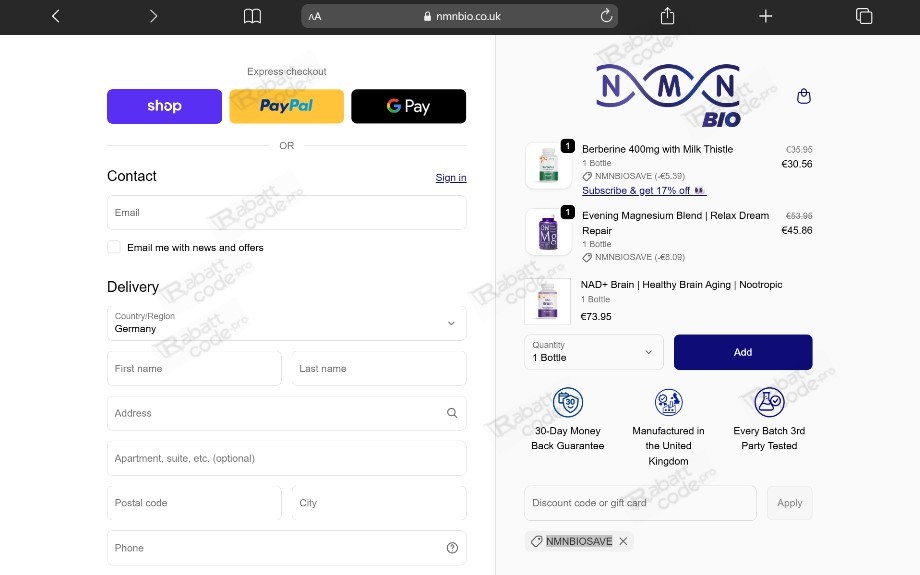Pay with Shop Pay button
This screenshot has height=575, width=920.
pos(164,106)
